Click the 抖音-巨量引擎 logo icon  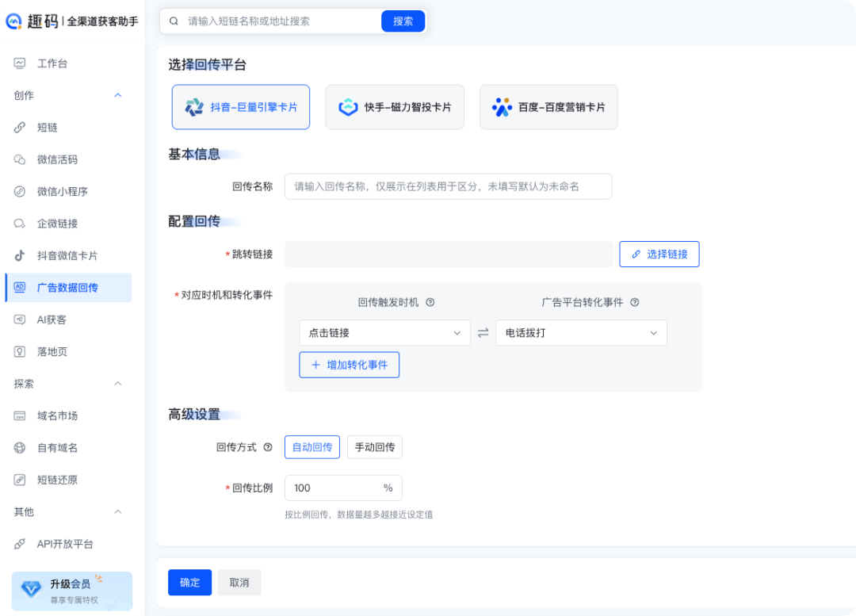194,107
